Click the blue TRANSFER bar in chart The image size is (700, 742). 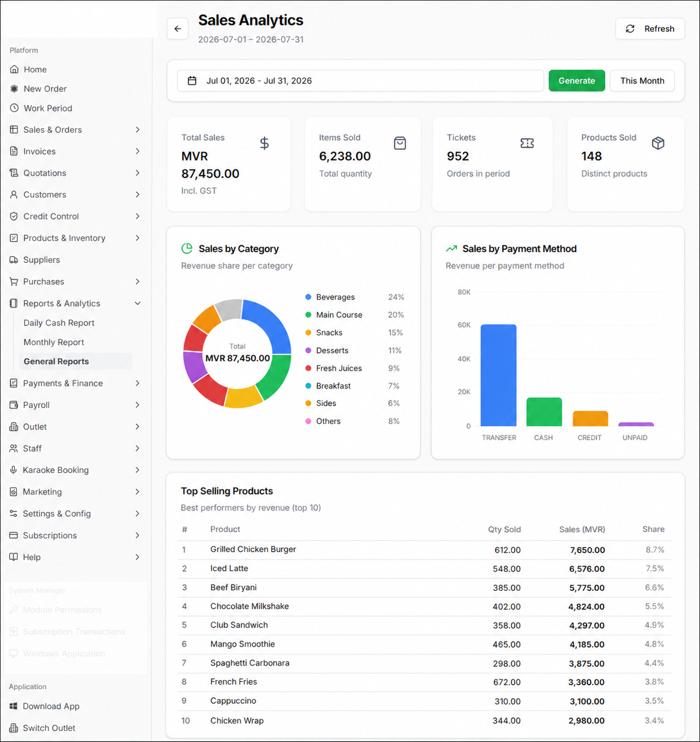coord(498,375)
